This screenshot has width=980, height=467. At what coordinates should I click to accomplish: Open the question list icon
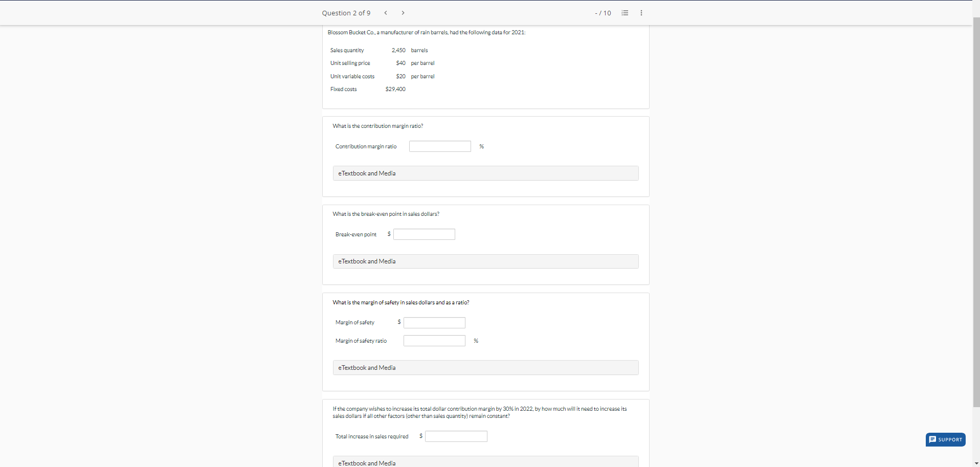[x=625, y=13]
